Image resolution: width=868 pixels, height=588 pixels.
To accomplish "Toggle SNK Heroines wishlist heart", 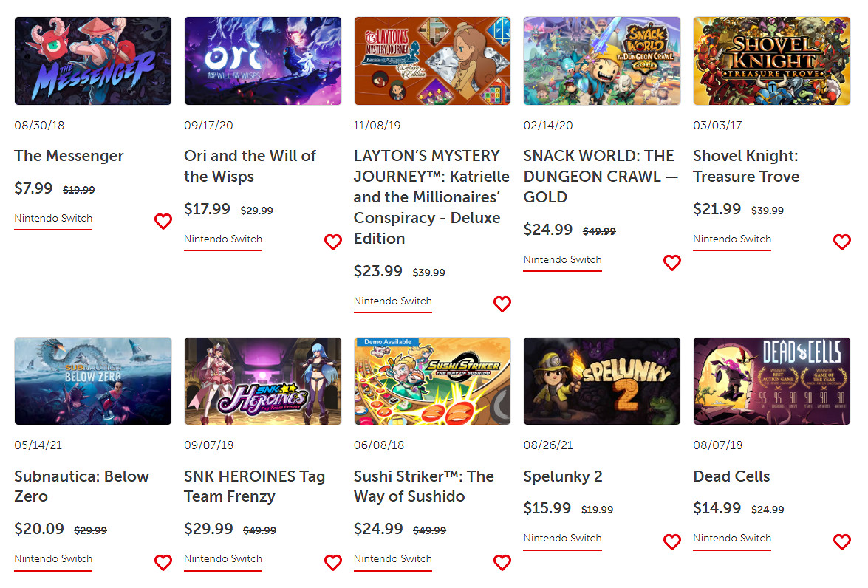I will (333, 562).
